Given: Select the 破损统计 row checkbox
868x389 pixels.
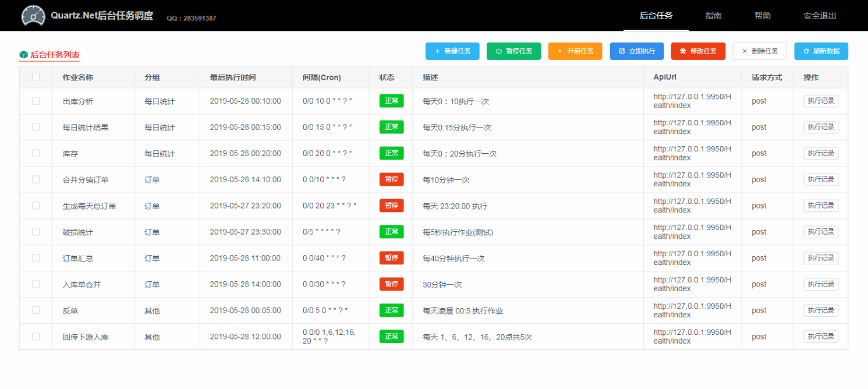Looking at the screenshot, I should point(36,231).
